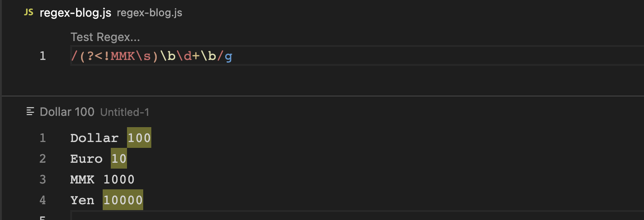The height and width of the screenshot is (220, 644).
Task: Place cursor on the blue g flag
Action: pos(228,56)
